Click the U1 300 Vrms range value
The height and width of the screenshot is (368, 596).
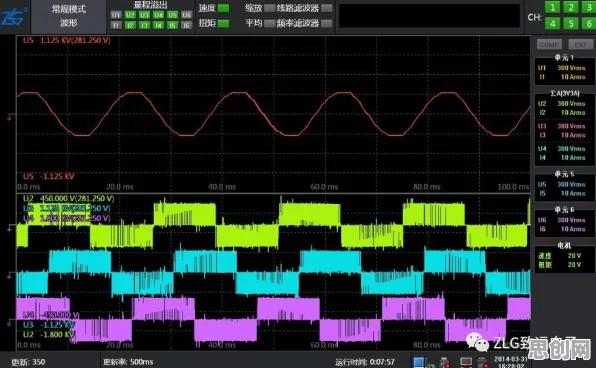coord(571,68)
